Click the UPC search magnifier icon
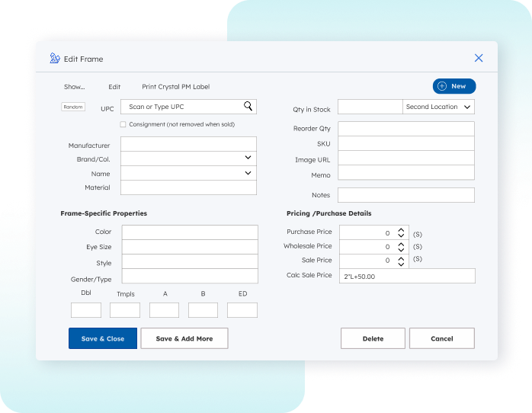The image size is (532, 413). coord(248,107)
